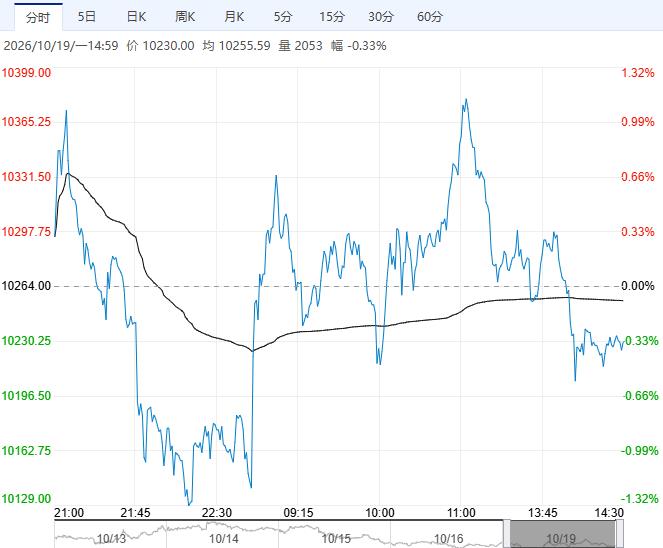Open the 日K daily candlestick tab
The height and width of the screenshot is (548, 663).
coord(136,17)
